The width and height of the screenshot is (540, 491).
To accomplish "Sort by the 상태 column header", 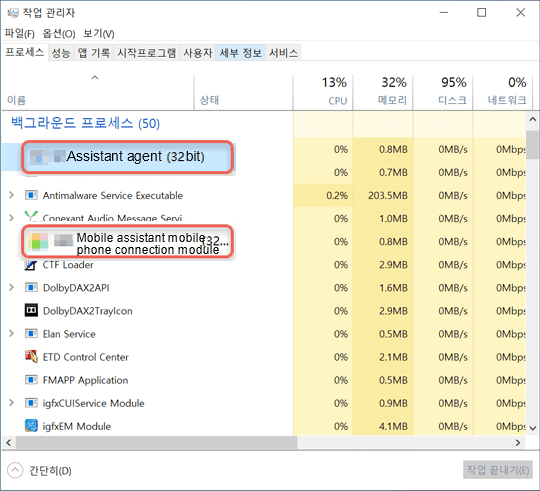I will coord(243,92).
